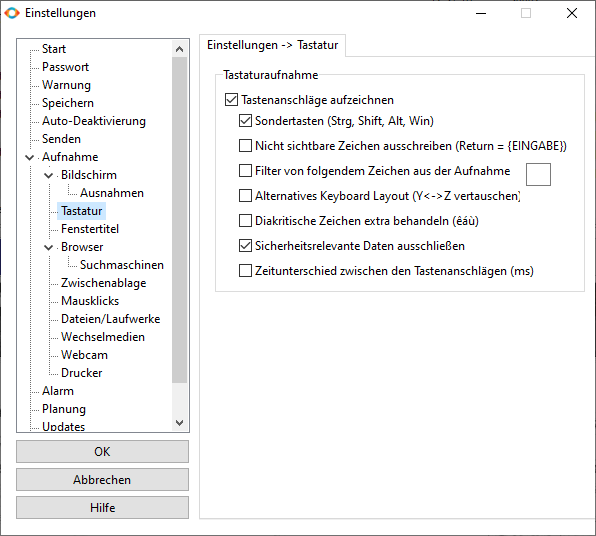596x536 pixels.
Task: Open Wechselmedien settings
Action: pyautogui.click(x=103, y=337)
